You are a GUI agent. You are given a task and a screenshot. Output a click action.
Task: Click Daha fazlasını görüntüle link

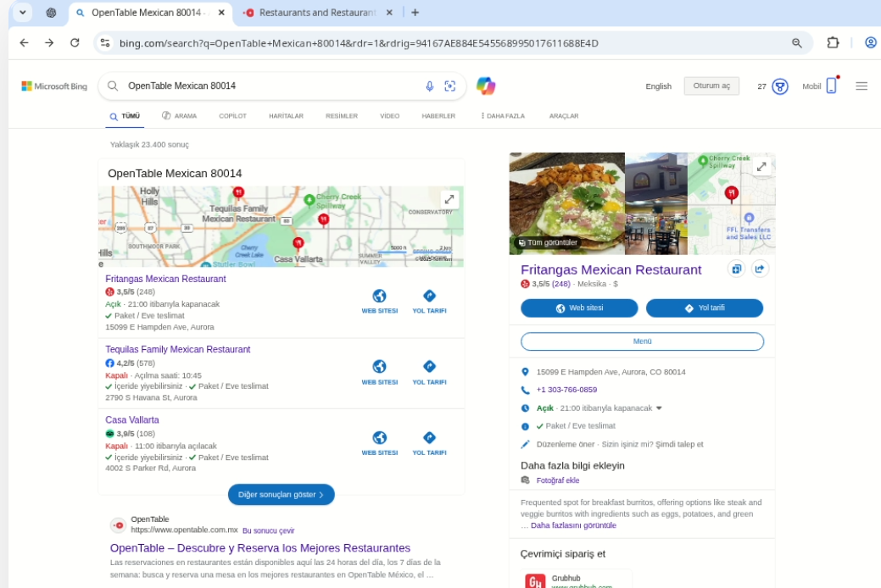pyautogui.click(x=573, y=525)
